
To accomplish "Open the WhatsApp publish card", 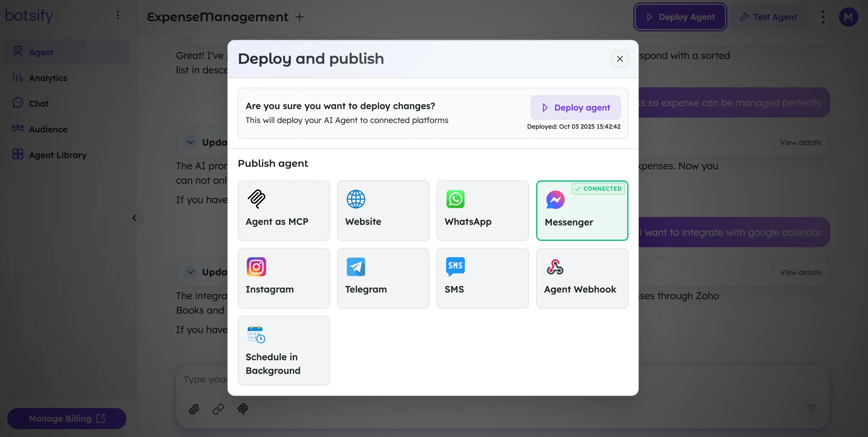I will point(482,210).
